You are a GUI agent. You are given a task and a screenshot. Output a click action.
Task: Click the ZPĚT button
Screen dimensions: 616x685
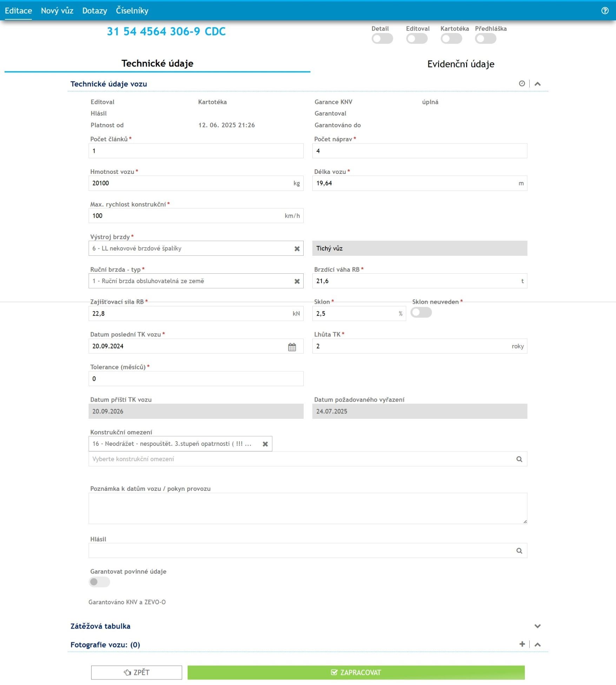[x=137, y=672]
